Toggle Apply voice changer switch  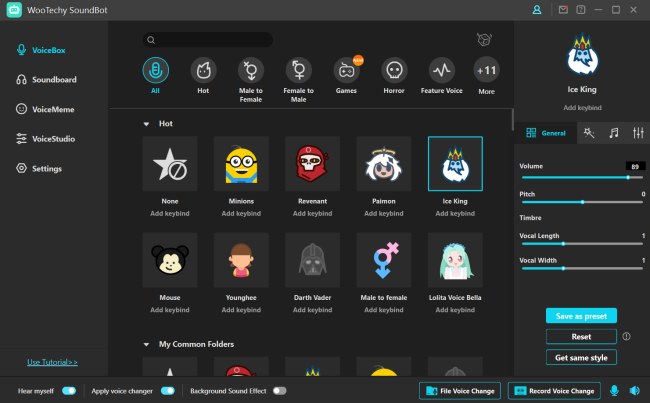(x=168, y=391)
